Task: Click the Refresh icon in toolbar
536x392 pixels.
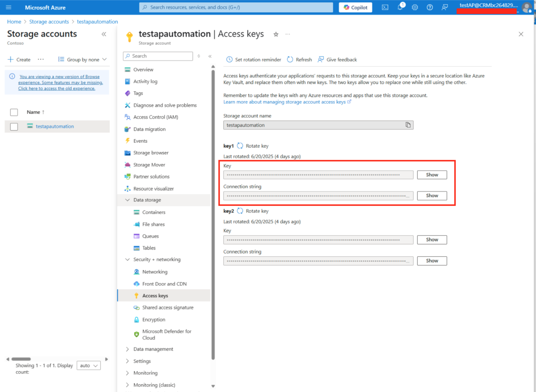Action: click(x=290, y=59)
